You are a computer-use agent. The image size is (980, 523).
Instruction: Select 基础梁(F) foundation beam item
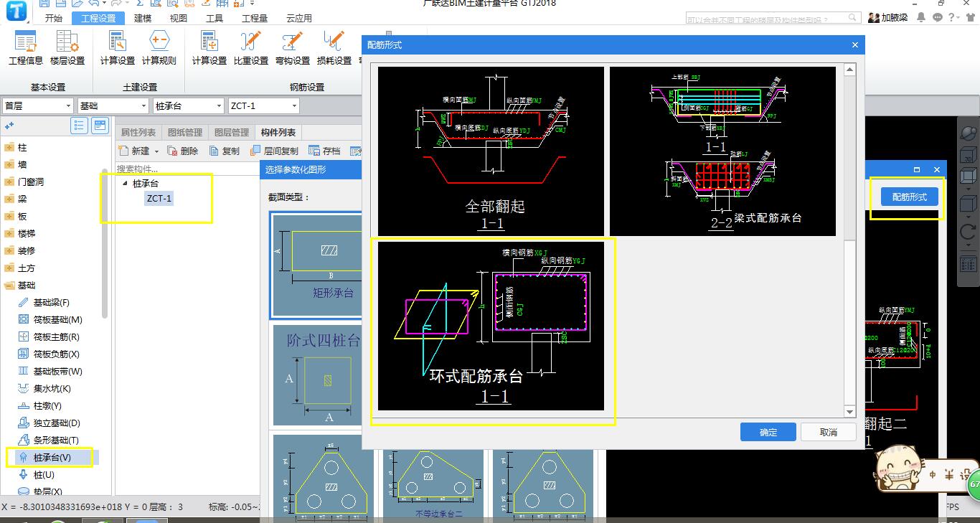click(51, 303)
